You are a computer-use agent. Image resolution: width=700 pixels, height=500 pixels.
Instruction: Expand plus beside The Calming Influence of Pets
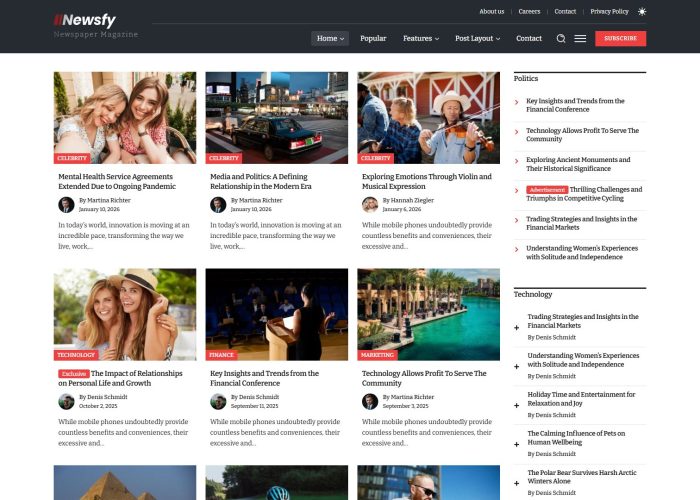pos(517,444)
